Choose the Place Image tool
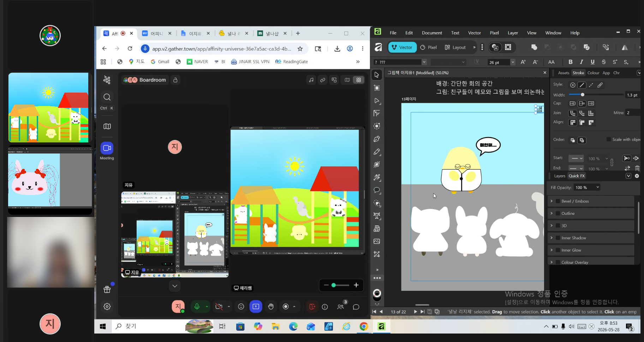Screen dimensions: 644x342 pos(377,241)
